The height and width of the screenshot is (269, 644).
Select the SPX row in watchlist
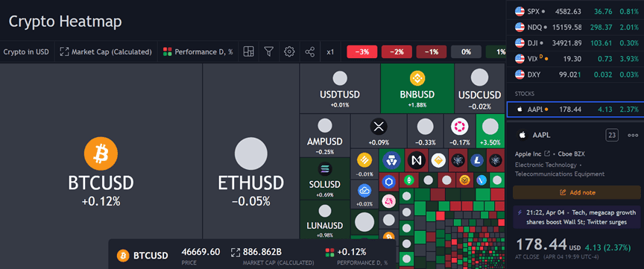[x=575, y=11]
